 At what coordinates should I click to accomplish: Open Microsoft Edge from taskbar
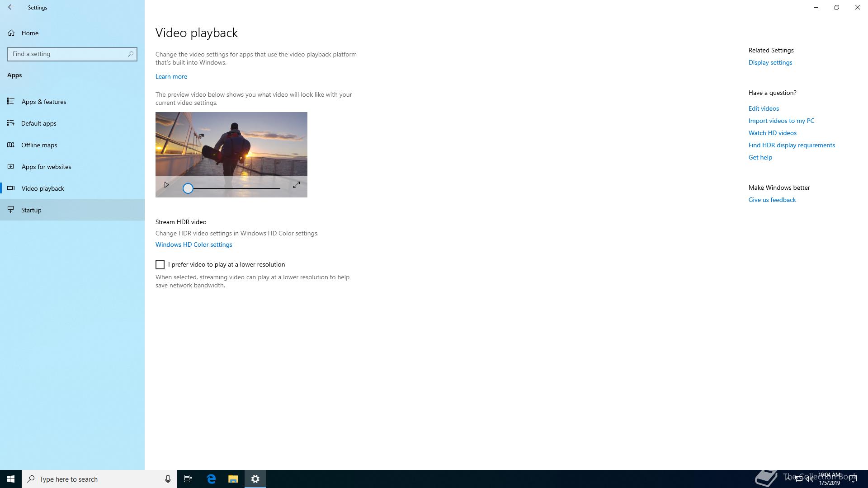click(x=211, y=479)
